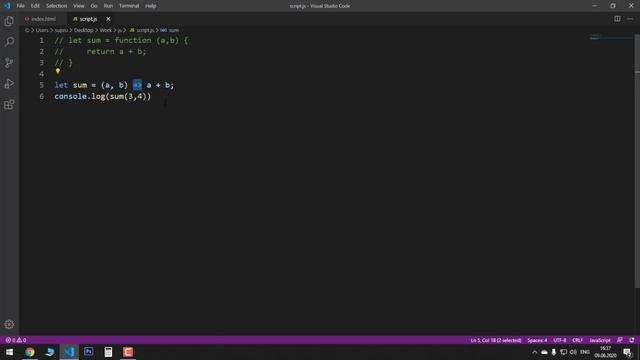Split the editor to the right

(x=617, y=19)
